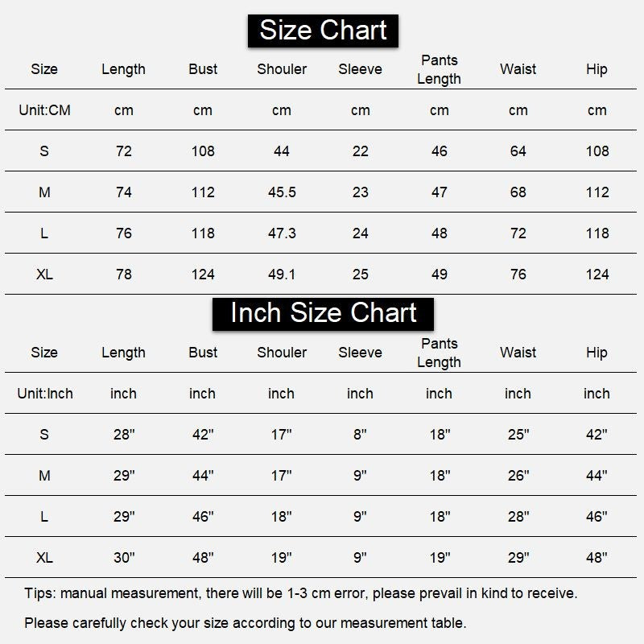Click the black 'Size Chart' title banner
The image size is (644, 644).
tap(323, 31)
